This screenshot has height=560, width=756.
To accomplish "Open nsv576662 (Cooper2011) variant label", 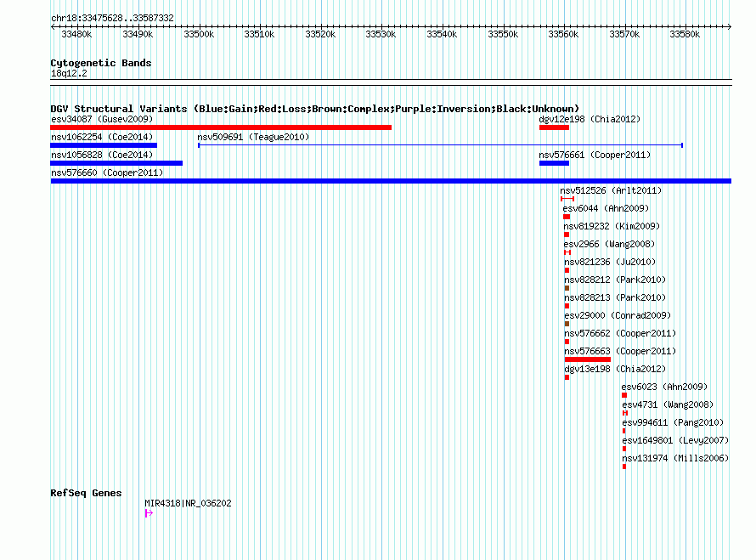I will [620, 333].
